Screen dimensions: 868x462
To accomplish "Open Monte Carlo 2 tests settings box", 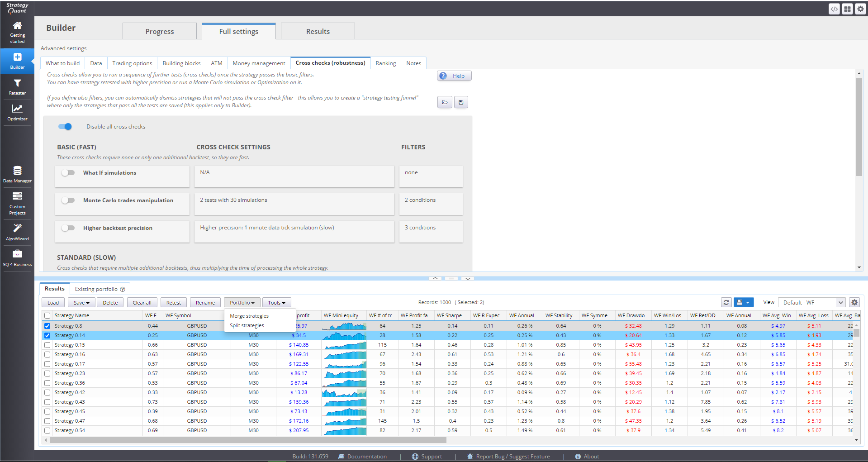I will click(294, 204).
